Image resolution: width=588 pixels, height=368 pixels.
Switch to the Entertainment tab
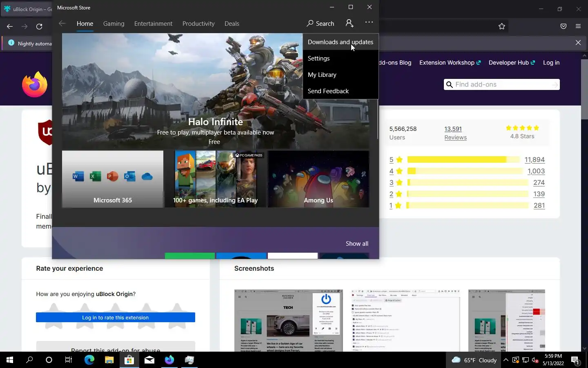pos(153,23)
